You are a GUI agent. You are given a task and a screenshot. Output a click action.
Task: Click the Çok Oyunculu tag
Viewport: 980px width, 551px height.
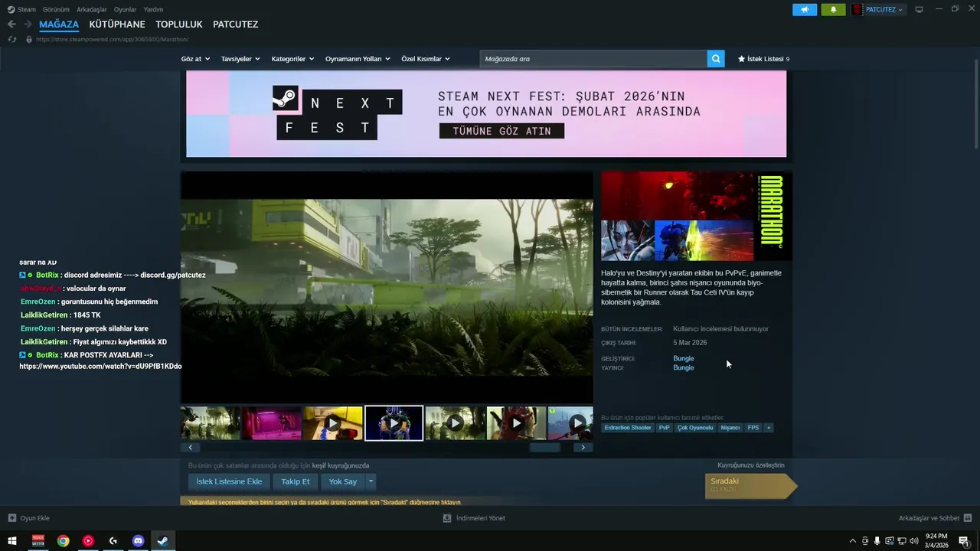coord(695,428)
